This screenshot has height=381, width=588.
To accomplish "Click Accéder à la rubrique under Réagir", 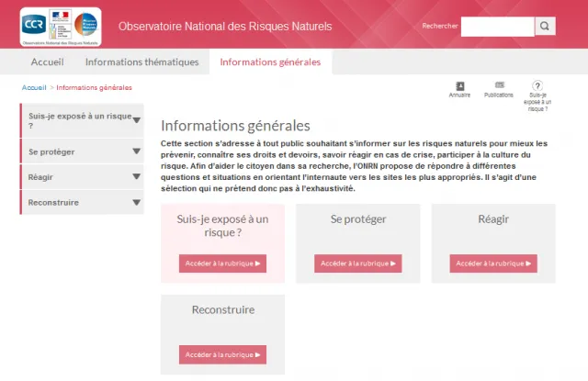I will point(493,263).
